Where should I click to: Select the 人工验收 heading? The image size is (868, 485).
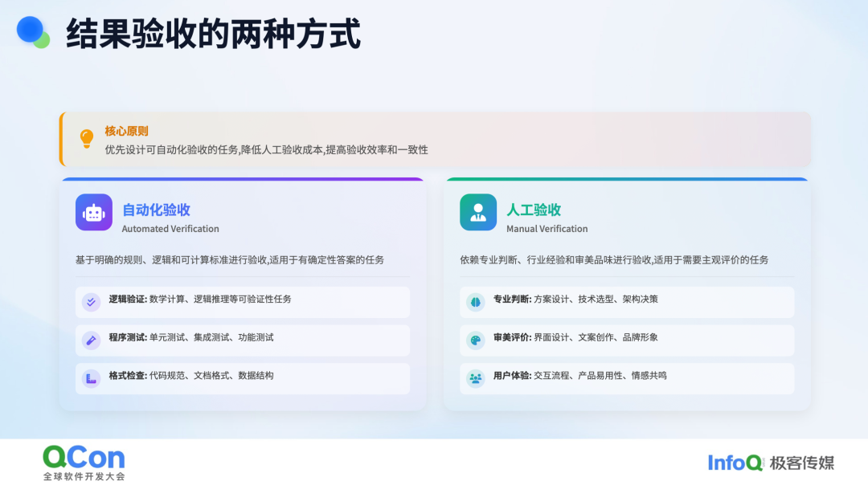click(534, 210)
